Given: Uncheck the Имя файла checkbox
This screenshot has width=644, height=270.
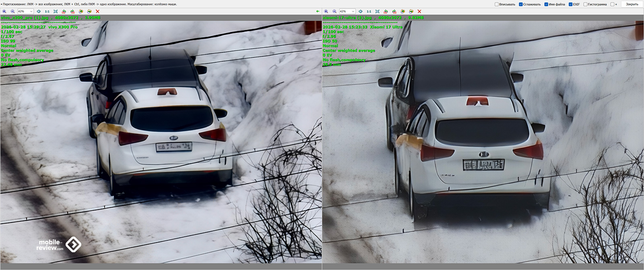Looking at the screenshot, I should [x=546, y=4].
